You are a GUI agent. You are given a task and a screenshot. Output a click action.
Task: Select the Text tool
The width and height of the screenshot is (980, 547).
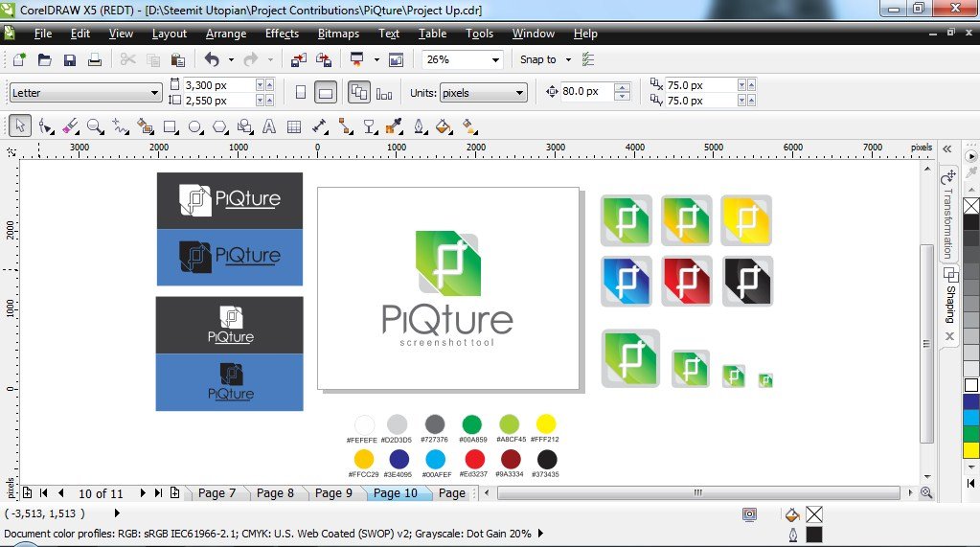pyautogui.click(x=269, y=126)
